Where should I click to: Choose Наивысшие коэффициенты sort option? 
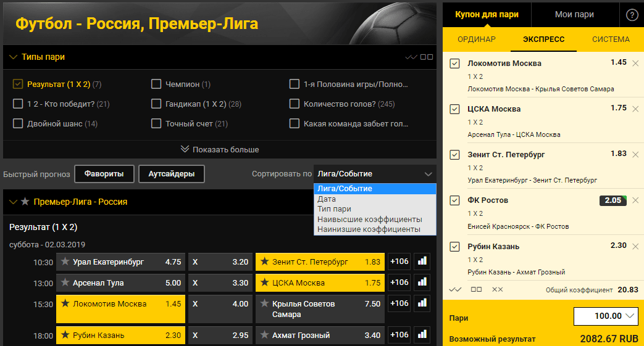375,219
